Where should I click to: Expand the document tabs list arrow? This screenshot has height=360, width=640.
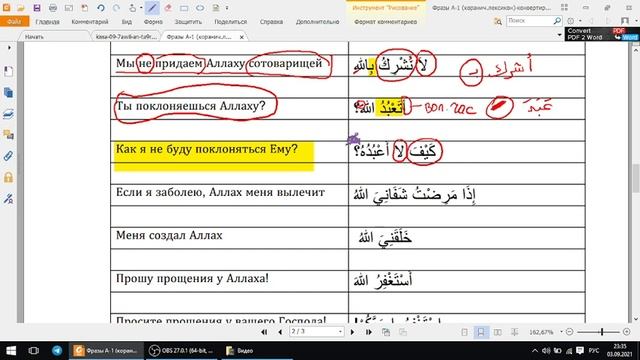pyautogui.click(x=559, y=35)
